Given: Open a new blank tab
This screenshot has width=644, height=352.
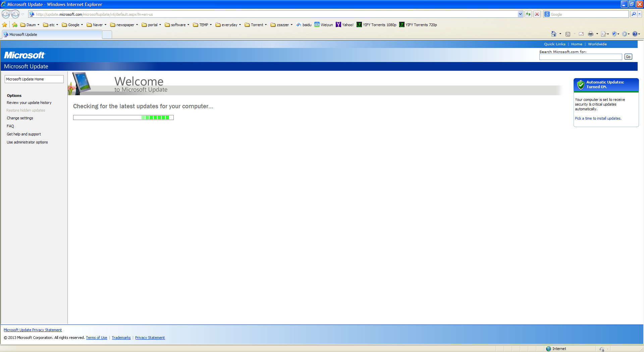Looking at the screenshot, I should click(107, 35).
